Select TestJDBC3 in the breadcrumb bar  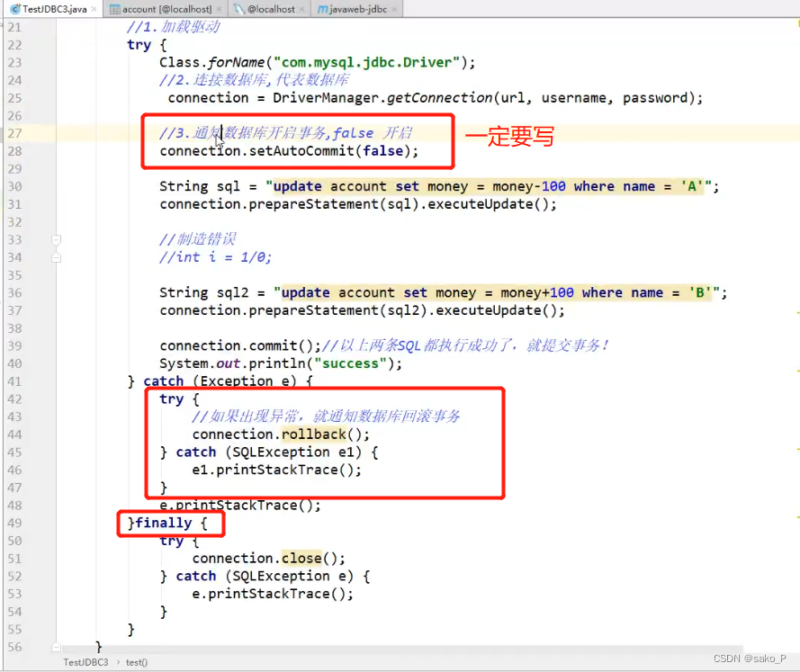[x=85, y=662]
